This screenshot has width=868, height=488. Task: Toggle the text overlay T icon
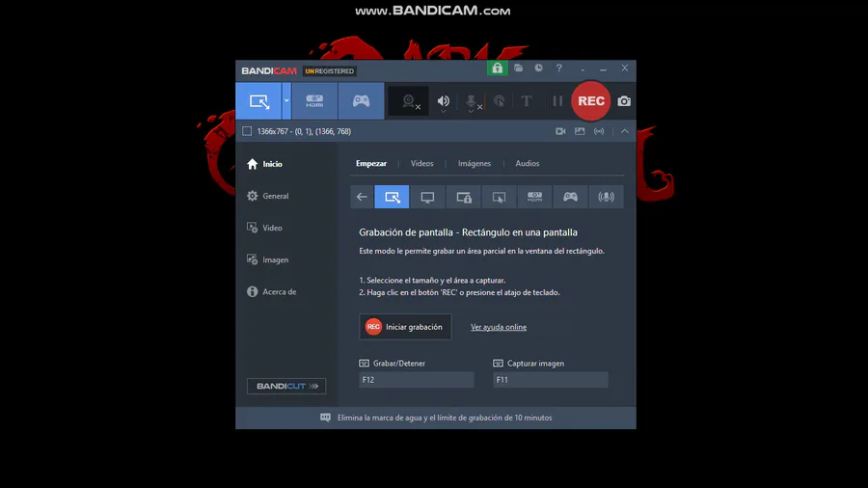coord(527,101)
